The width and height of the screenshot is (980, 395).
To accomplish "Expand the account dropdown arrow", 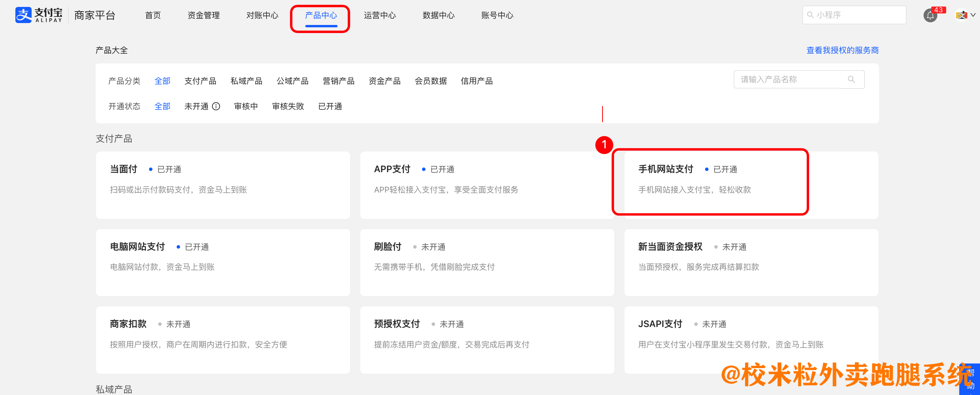I will pos(973,15).
